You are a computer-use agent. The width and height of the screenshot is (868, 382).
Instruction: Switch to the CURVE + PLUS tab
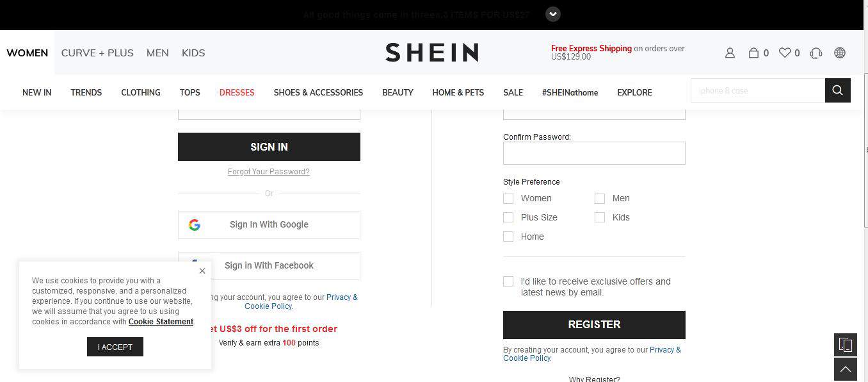pos(97,53)
